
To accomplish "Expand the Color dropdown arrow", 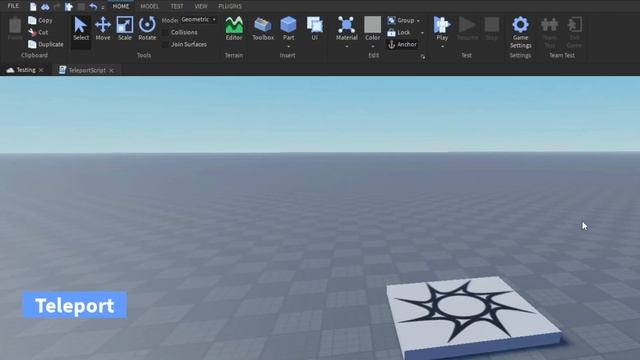I will click(x=372, y=47).
